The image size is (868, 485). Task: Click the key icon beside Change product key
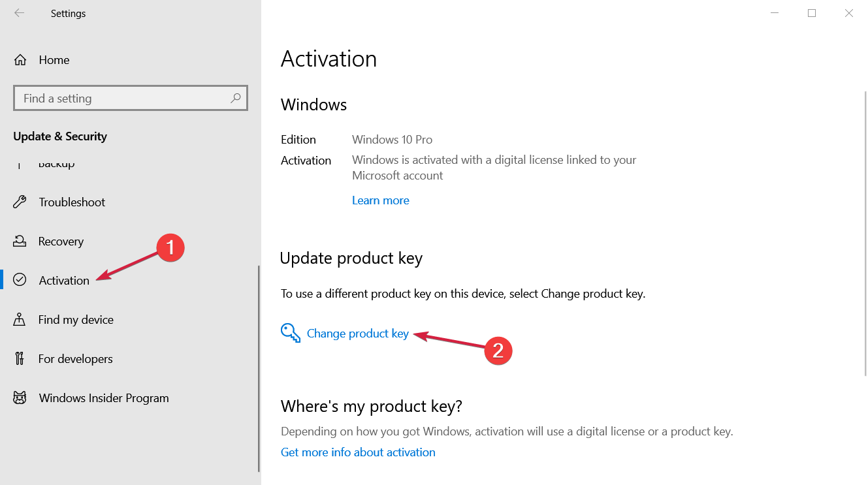pyautogui.click(x=291, y=333)
